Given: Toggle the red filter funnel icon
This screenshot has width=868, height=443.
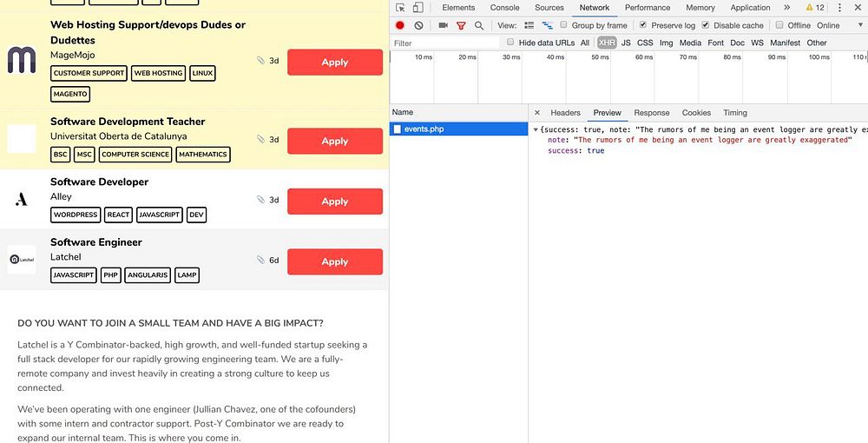Looking at the screenshot, I should [x=461, y=25].
